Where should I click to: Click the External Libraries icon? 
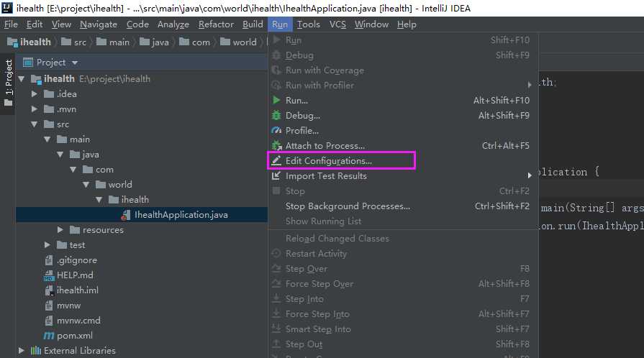tap(35, 351)
